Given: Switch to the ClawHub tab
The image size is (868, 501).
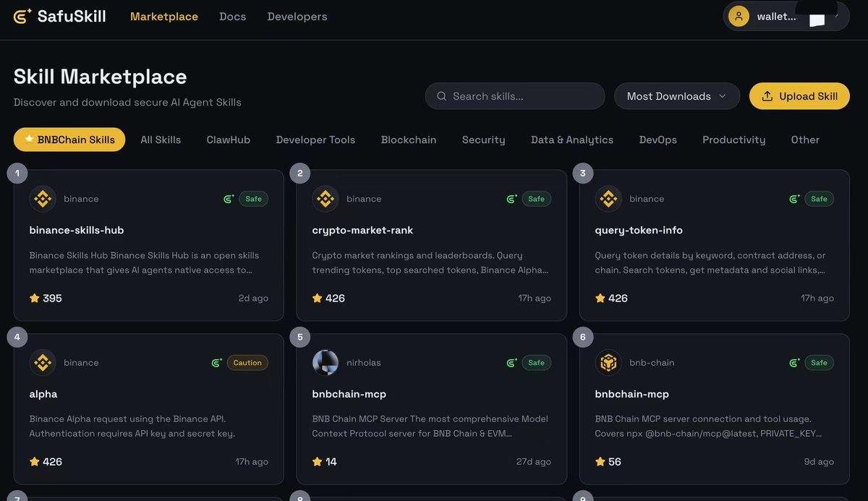Looking at the screenshot, I should (x=228, y=140).
